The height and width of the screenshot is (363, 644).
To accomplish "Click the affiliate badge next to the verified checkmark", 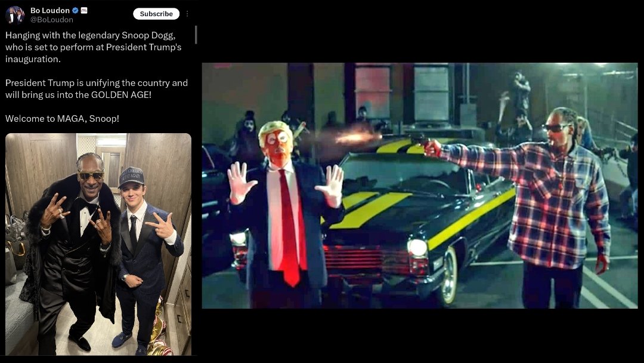I will pyautogui.click(x=84, y=11).
